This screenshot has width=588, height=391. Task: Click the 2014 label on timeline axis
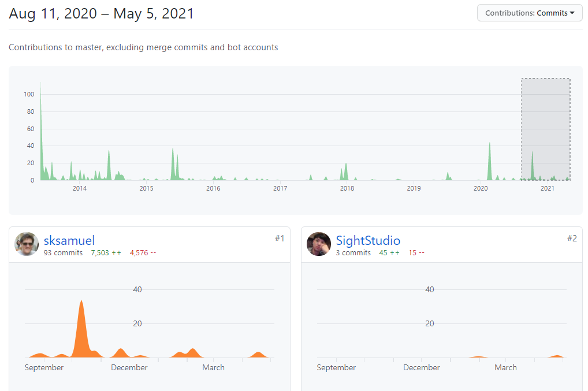click(x=79, y=188)
